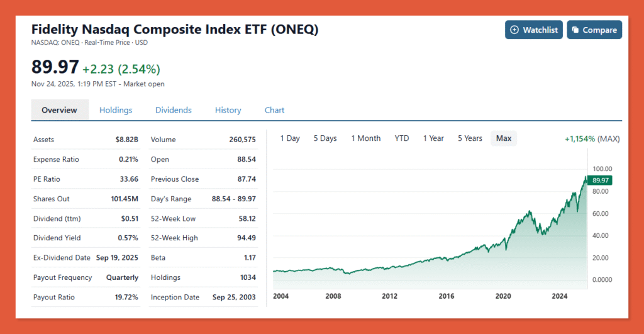Click the plus icon on Watchlist button
The height and width of the screenshot is (334, 644).
pos(514,30)
